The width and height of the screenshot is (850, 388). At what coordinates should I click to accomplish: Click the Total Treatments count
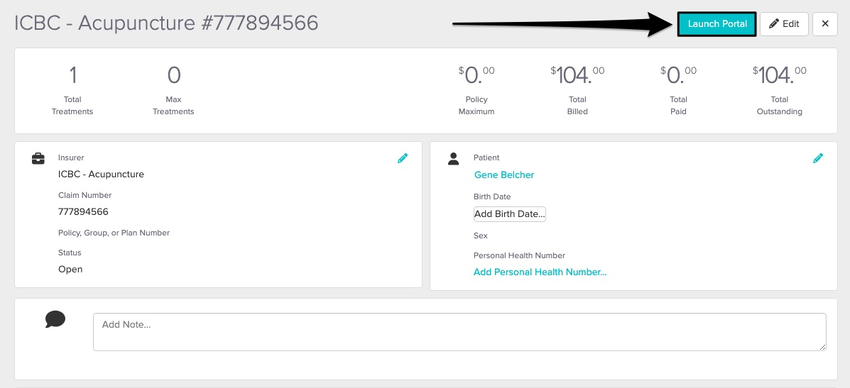click(72, 75)
